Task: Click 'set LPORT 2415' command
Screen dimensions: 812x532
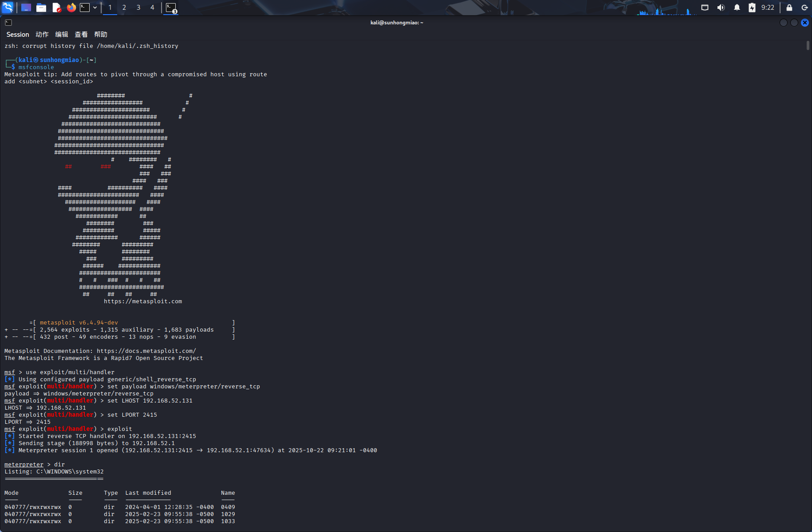Action: coord(132,415)
